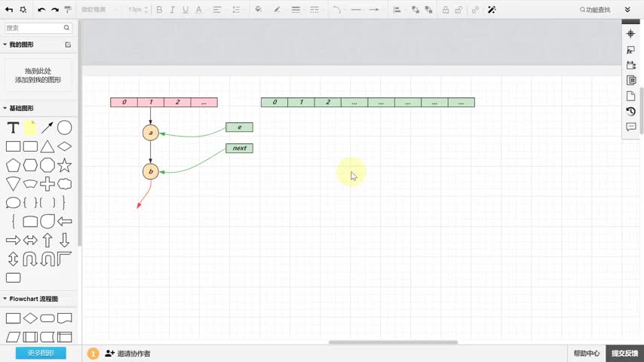This screenshot has width=644, height=362.
Task: Open the page settings icon in right sidebar
Action: click(x=631, y=96)
